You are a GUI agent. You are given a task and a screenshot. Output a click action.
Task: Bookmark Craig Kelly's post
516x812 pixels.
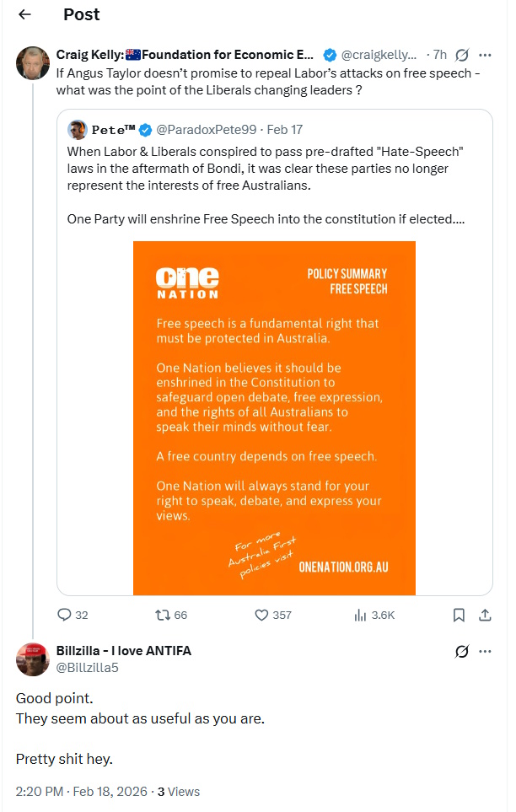pyautogui.click(x=459, y=615)
